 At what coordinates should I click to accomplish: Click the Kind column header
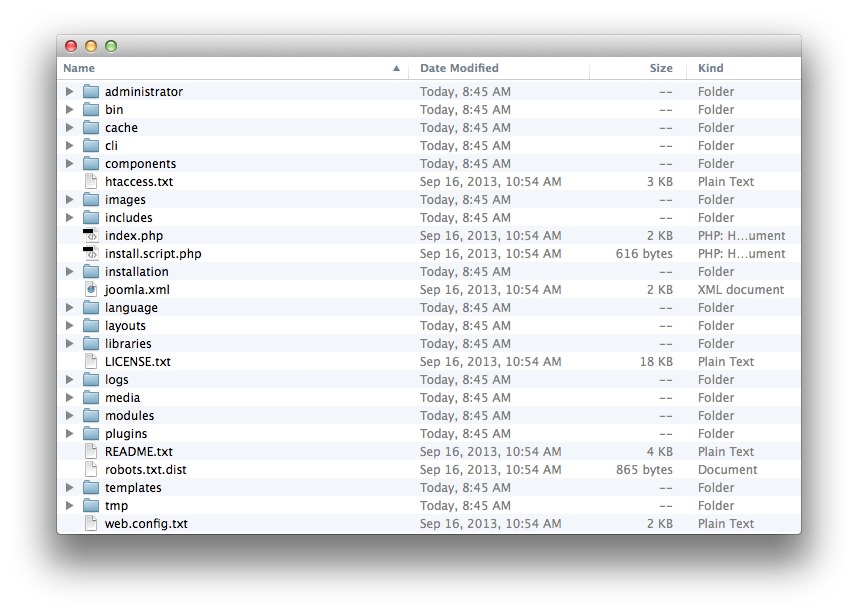pos(711,68)
